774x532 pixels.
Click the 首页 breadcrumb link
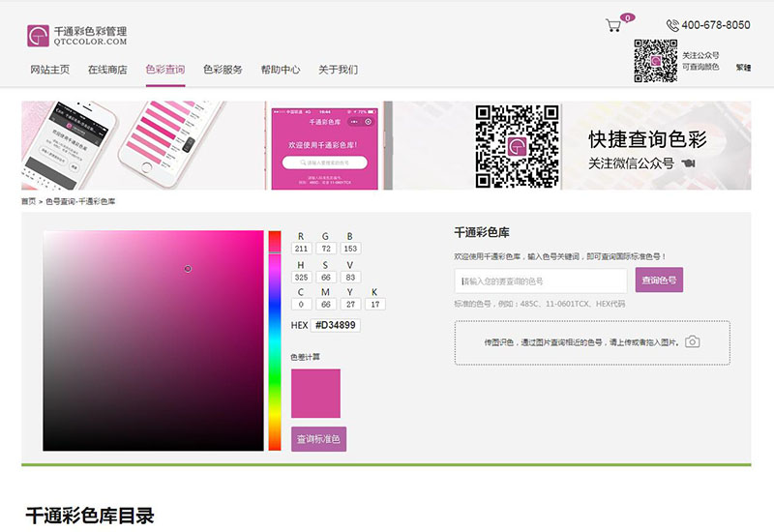(x=28, y=201)
